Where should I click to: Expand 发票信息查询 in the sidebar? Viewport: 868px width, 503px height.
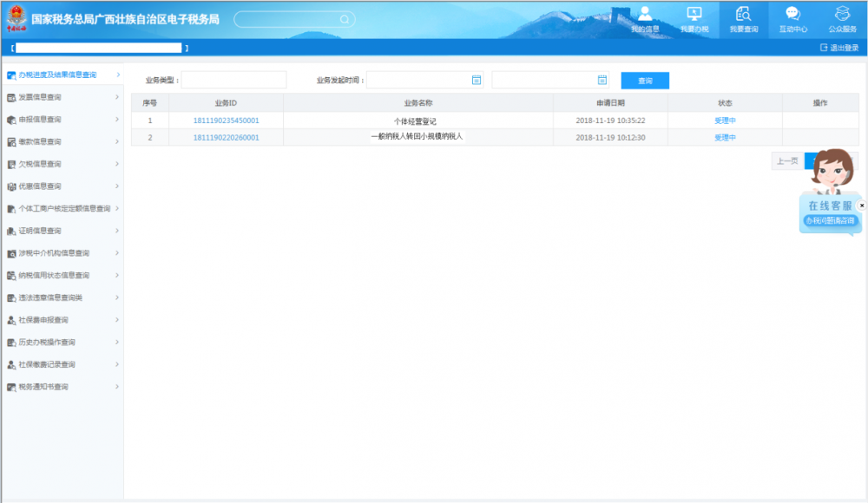[61, 97]
